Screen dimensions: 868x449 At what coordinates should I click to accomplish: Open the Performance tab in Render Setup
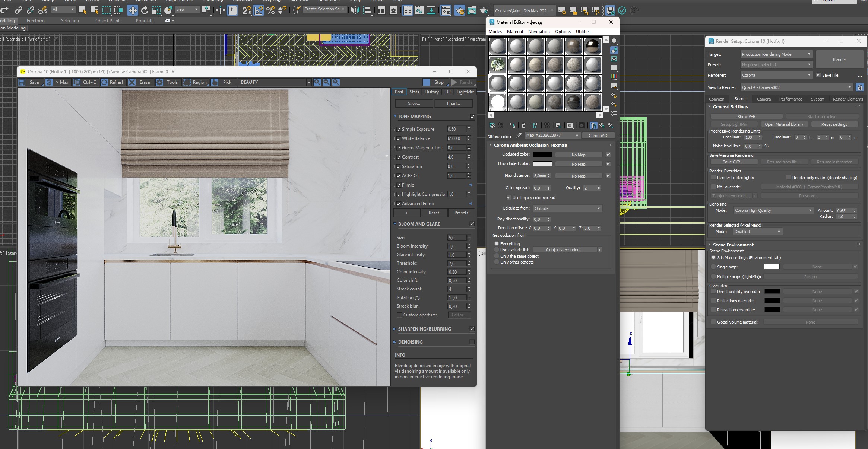coord(790,99)
